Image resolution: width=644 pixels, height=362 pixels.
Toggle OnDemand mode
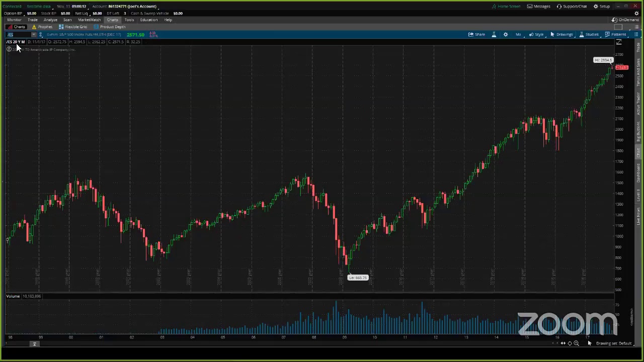point(625,20)
